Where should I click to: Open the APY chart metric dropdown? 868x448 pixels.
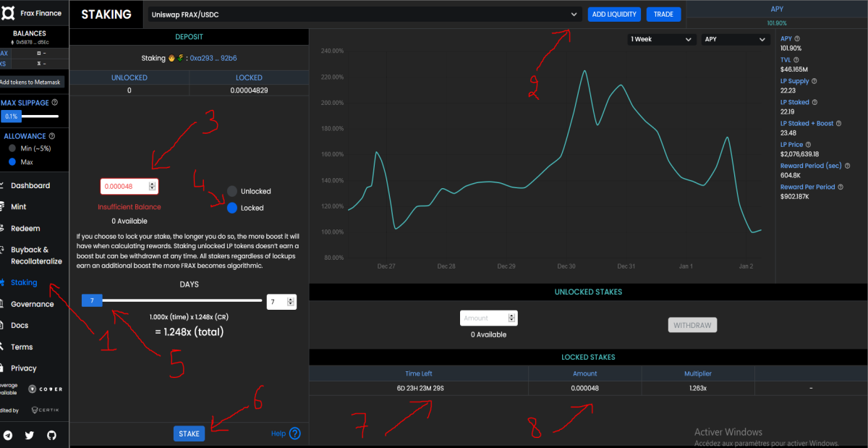point(735,40)
